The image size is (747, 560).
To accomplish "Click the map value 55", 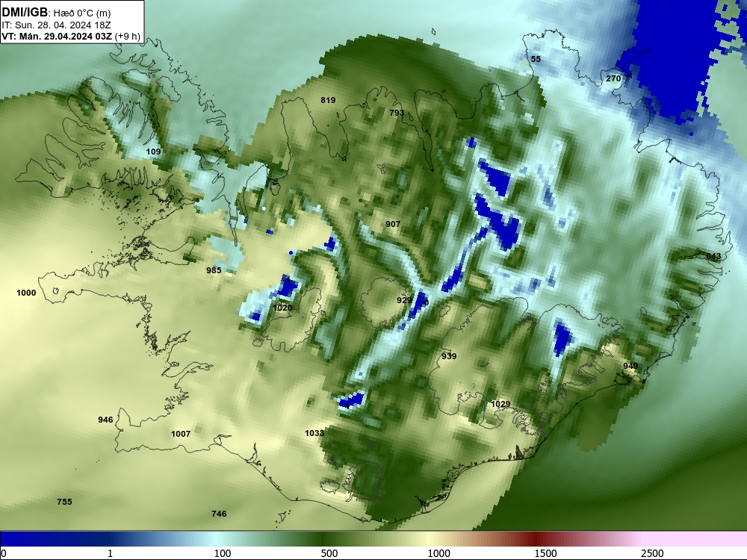I will point(536,59).
